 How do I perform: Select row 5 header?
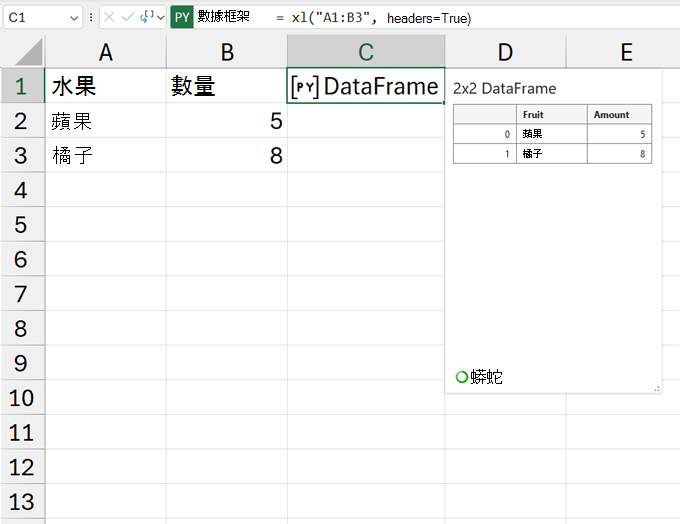coord(22,224)
